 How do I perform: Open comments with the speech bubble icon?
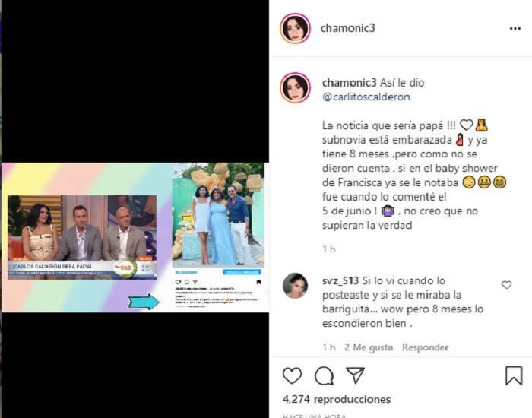point(324,375)
